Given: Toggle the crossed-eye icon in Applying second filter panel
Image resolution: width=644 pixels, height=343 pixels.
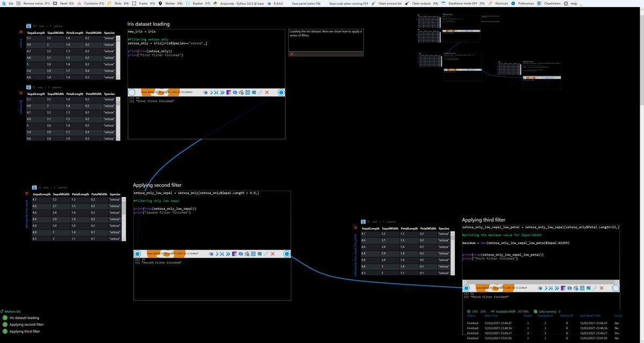Looking at the screenshot, I should (x=240, y=254).
